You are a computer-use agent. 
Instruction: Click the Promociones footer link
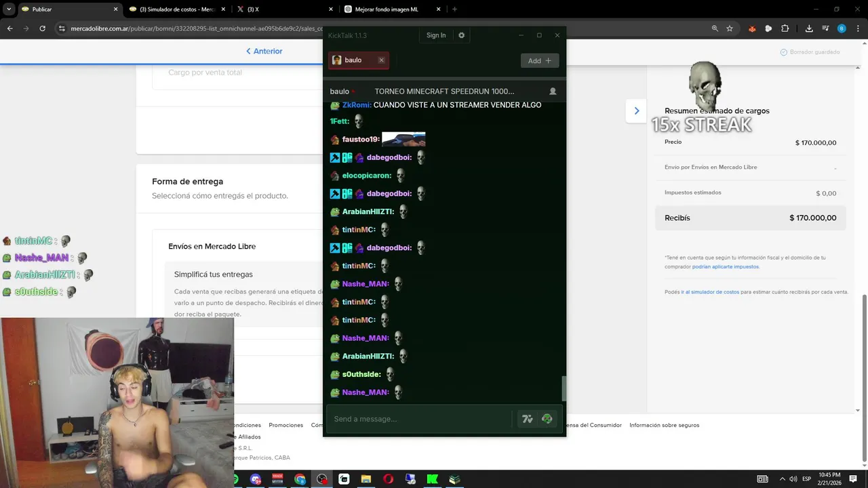[x=286, y=426]
